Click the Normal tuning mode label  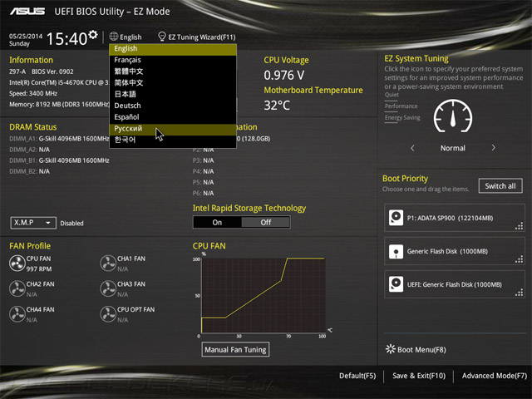452,148
